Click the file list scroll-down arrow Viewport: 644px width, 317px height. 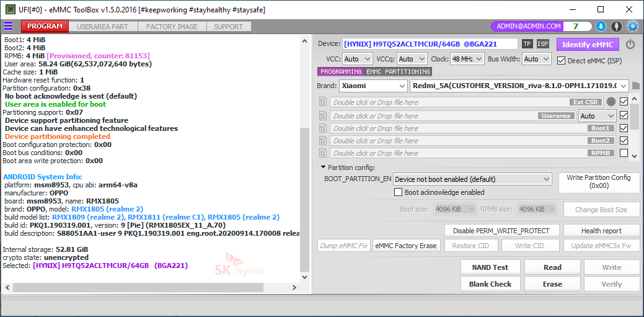coord(635,156)
